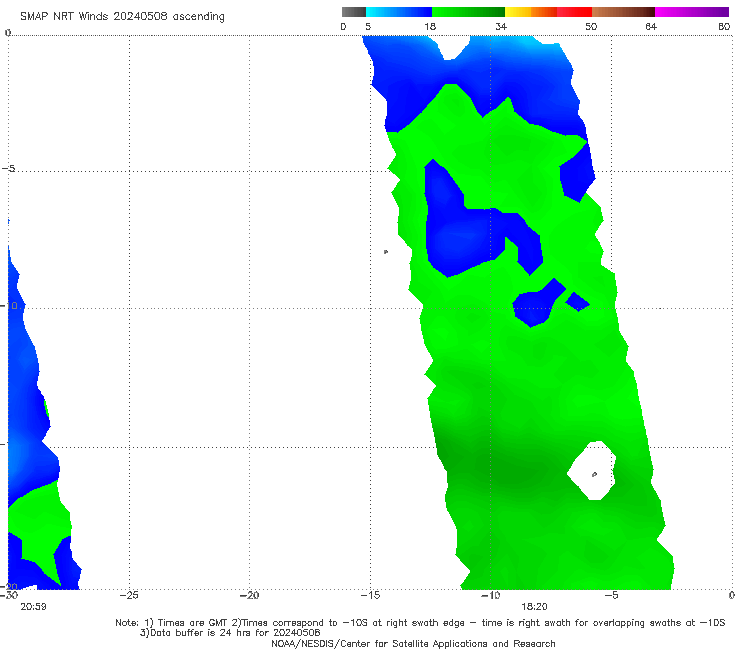This screenshot has width=740, height=650.
Task: Click the title text 'SMAP NRT Winds 20240508 ascending'
Action: [x=122, y=16]
